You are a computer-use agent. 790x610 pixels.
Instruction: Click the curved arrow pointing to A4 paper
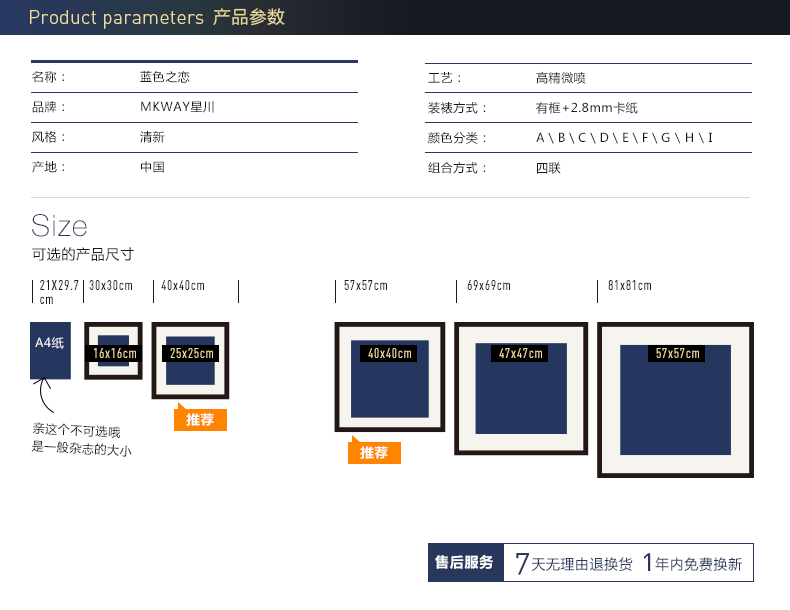43,395
